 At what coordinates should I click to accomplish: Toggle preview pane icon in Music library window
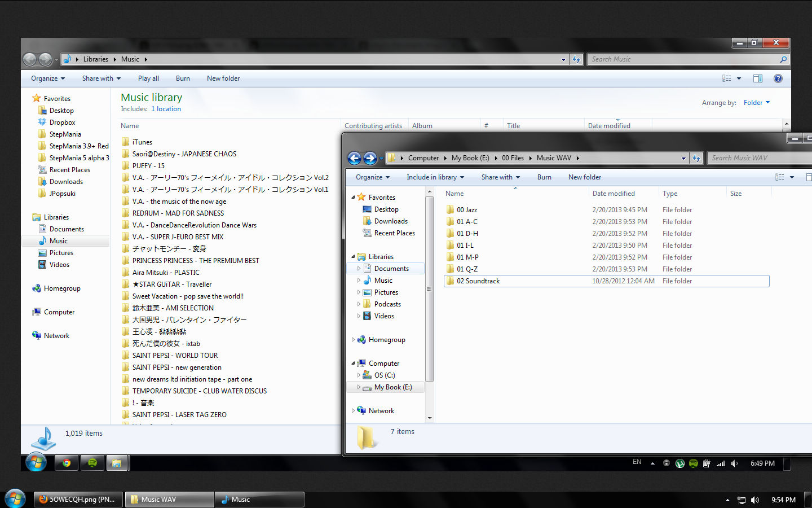click(758, 78)
